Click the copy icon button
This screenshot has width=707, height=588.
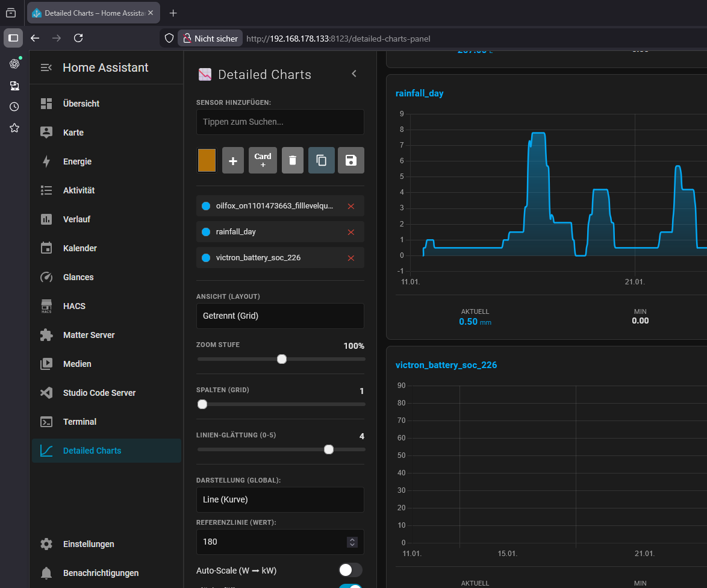pyautogui.click(x=322, y=160)
